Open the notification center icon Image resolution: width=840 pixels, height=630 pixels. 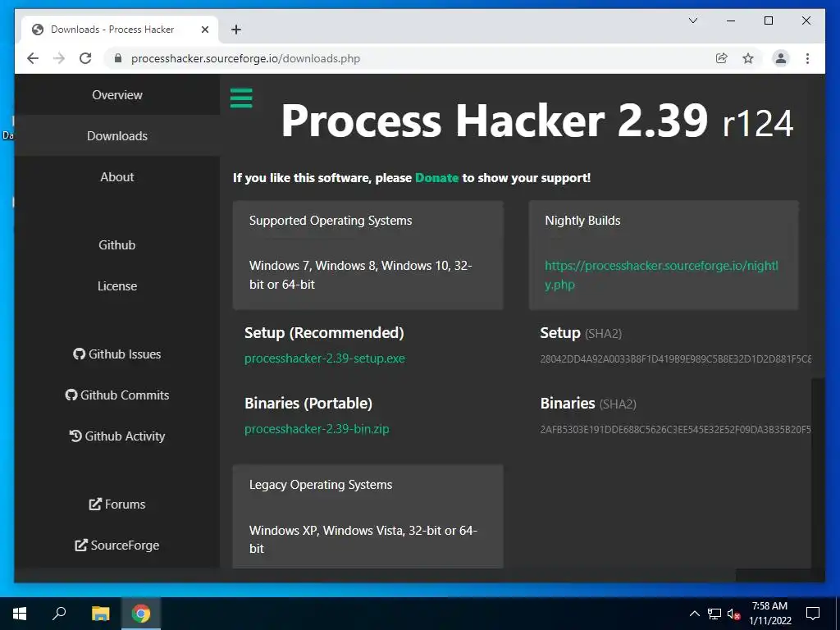click(813, 614)
